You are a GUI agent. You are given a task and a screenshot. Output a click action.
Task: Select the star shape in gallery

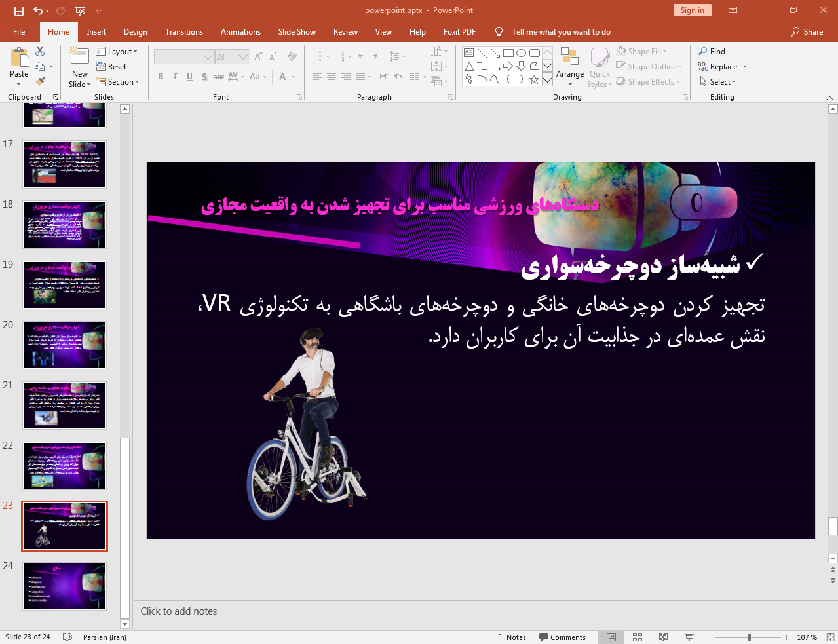point(535,79)
